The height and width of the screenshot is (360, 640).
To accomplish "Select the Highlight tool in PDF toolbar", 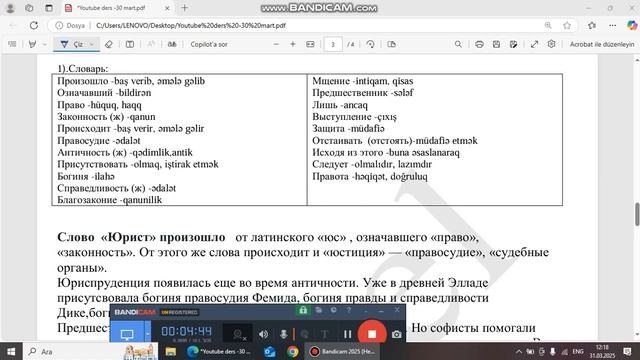I will 32,44.
